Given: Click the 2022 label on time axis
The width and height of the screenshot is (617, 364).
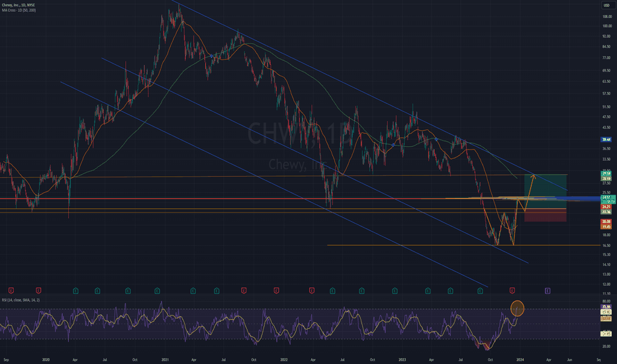Looking at the screenshot, I should pos(284,359).
